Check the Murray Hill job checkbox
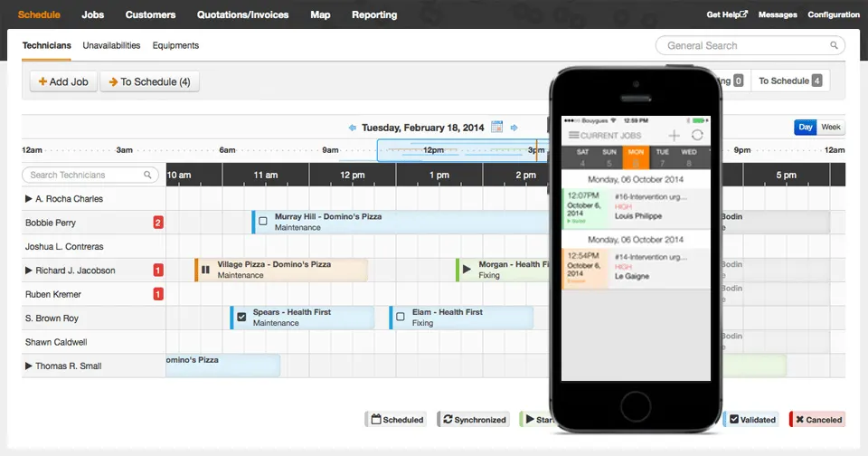The image size is (868, 456). point(263,221)
